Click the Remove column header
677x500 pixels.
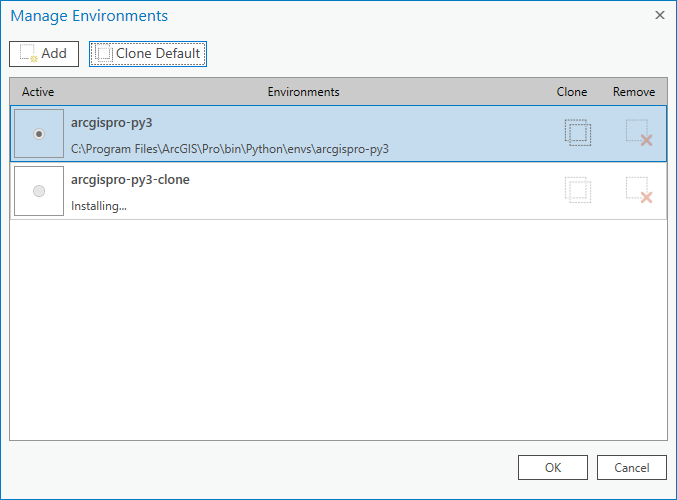[634, 92]
